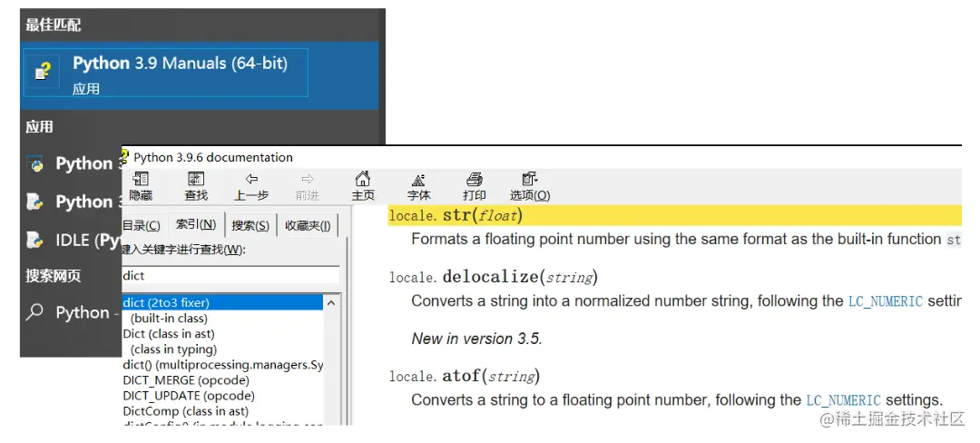
Task: Open the Font (字体) toolbar icon
Action: [418, 180]
